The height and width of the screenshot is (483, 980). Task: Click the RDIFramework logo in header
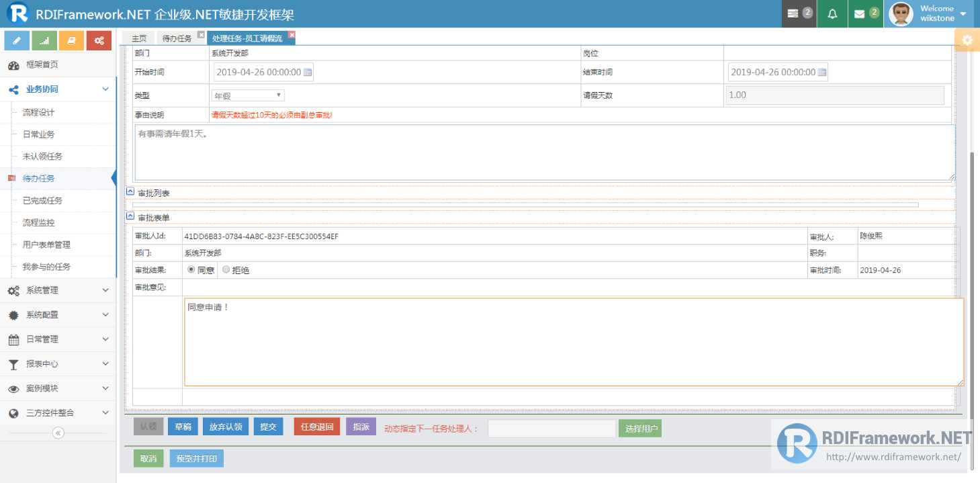pos(17,13)
